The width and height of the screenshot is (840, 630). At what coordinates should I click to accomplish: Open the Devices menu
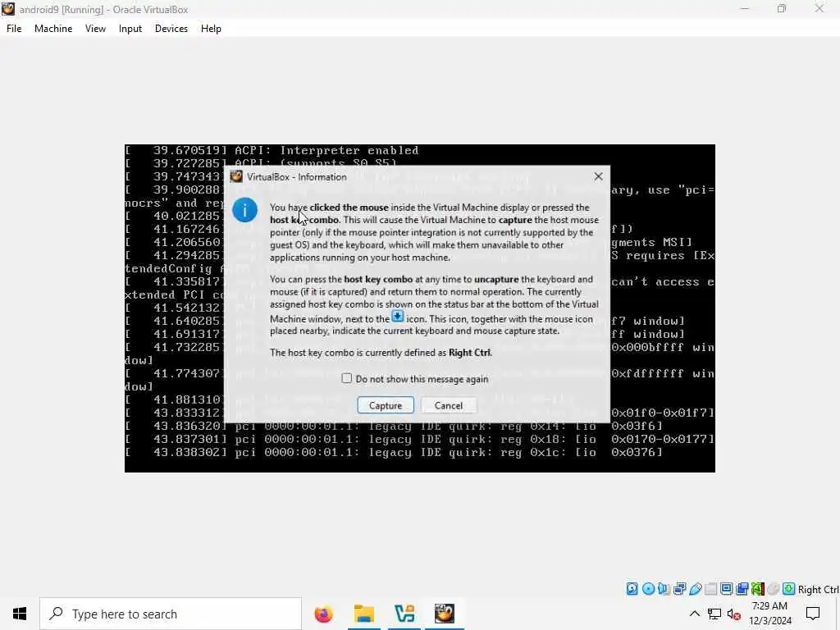(x=171, y=29)
